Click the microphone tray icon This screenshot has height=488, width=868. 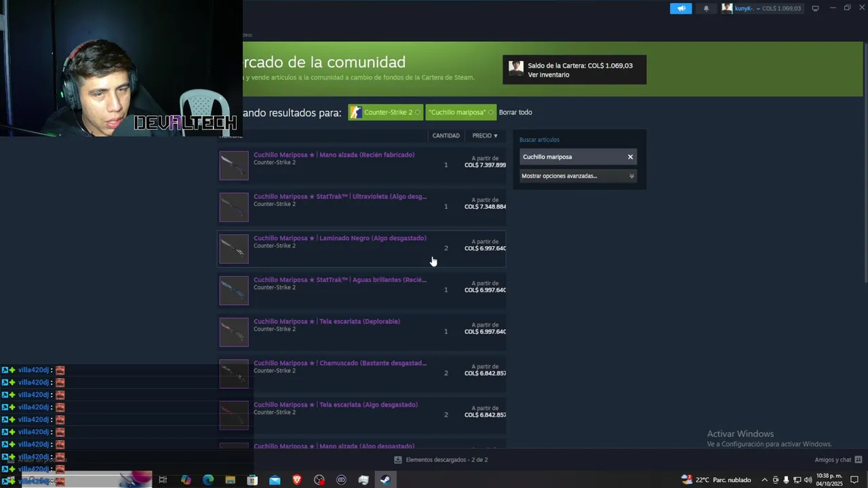coord(786,480)
